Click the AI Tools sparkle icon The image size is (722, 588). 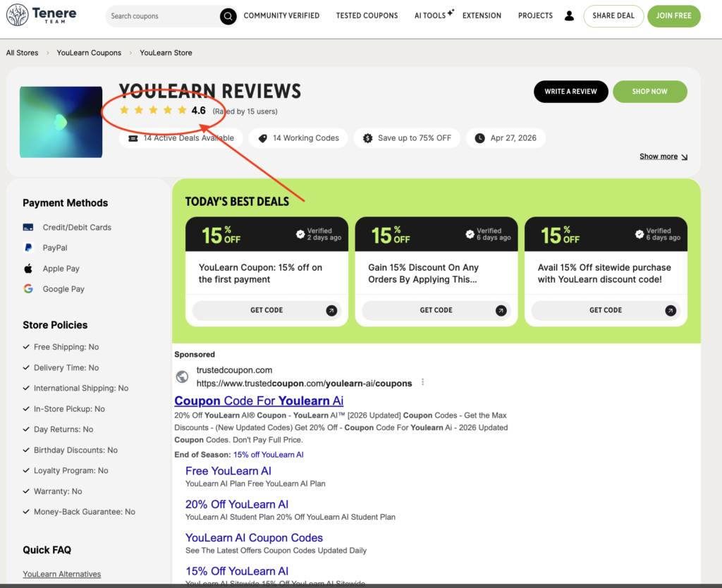click(x=451, y=13)
